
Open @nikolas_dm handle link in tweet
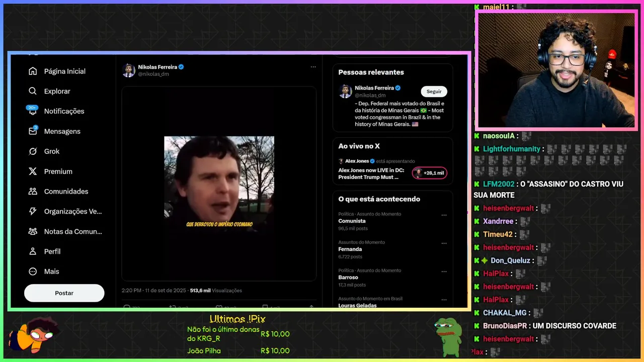(x=153, y=74)
